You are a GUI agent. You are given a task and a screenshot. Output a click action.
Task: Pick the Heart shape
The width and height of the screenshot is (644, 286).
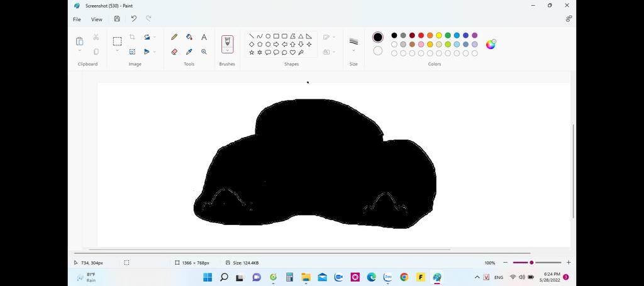[292, 53]
